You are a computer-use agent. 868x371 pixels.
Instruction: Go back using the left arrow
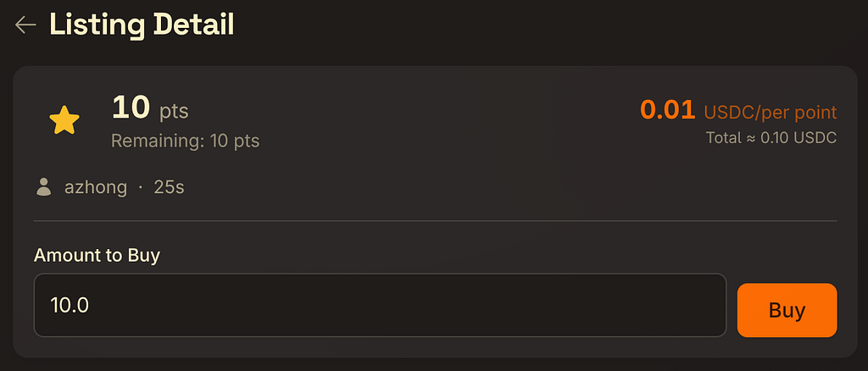click(x=25, y=25)
